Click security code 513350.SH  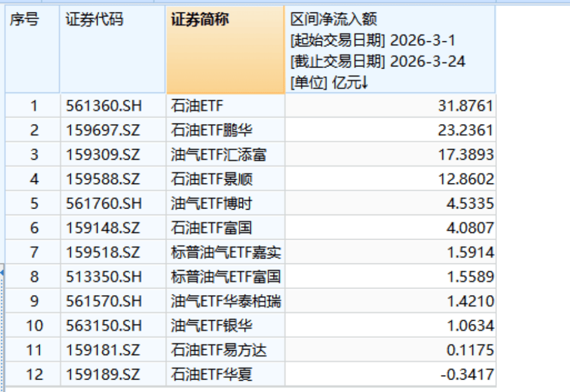click(104, 277)
